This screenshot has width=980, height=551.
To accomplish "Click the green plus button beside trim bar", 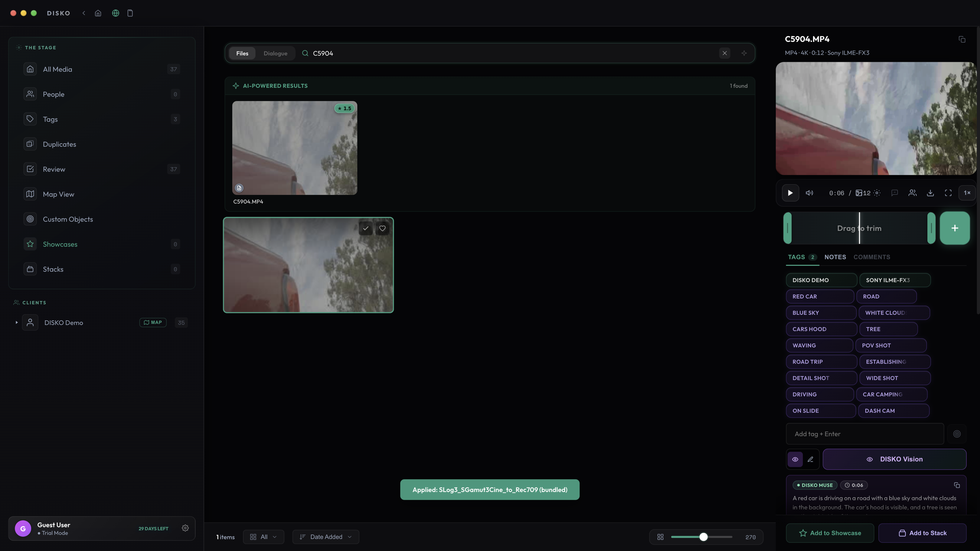I will (x=955, y=228).
